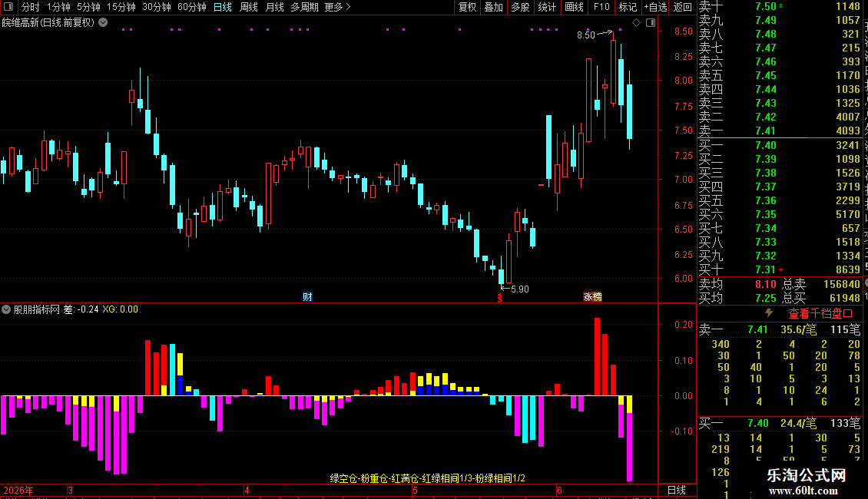Screen dimensions: 868x499
Task: Select the 15分钟 period tab
Action: [121, 7]
